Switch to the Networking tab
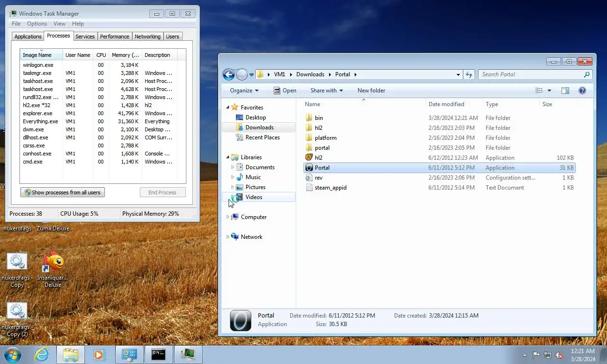Image resolution: width=607 pixels, height=364 pixels. pos(147,36)
